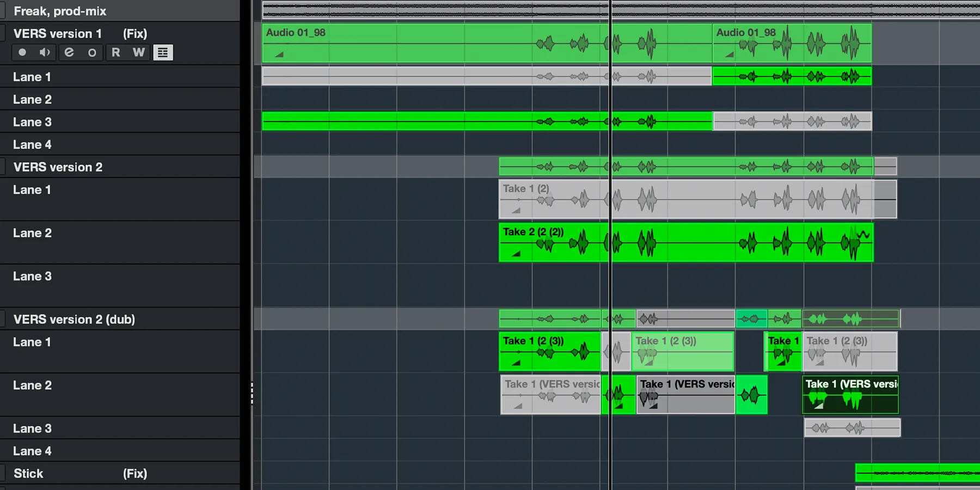
Task: Select the VERS version 2 track header
Action: (x=58, y=167)
